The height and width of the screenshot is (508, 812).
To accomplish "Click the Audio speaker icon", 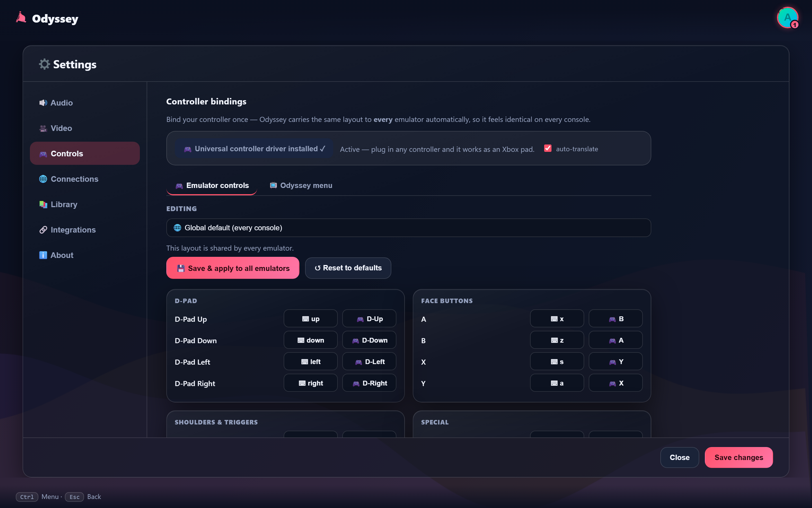I will pyautogui.click(x=43, y=103).
